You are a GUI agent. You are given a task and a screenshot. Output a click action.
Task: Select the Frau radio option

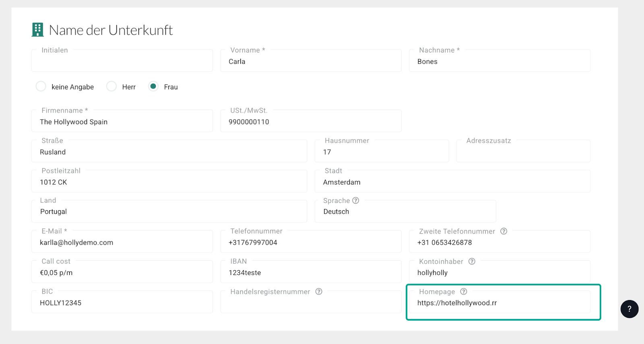point(153,86)
